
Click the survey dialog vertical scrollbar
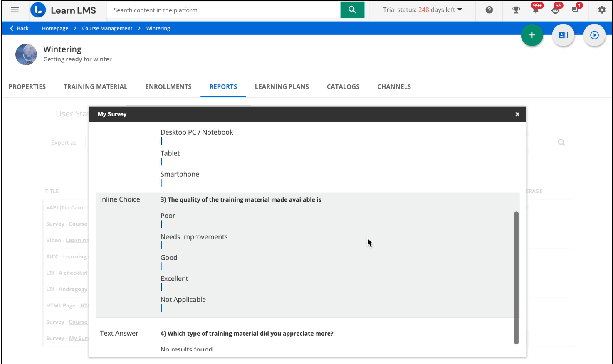pos(516,277)
